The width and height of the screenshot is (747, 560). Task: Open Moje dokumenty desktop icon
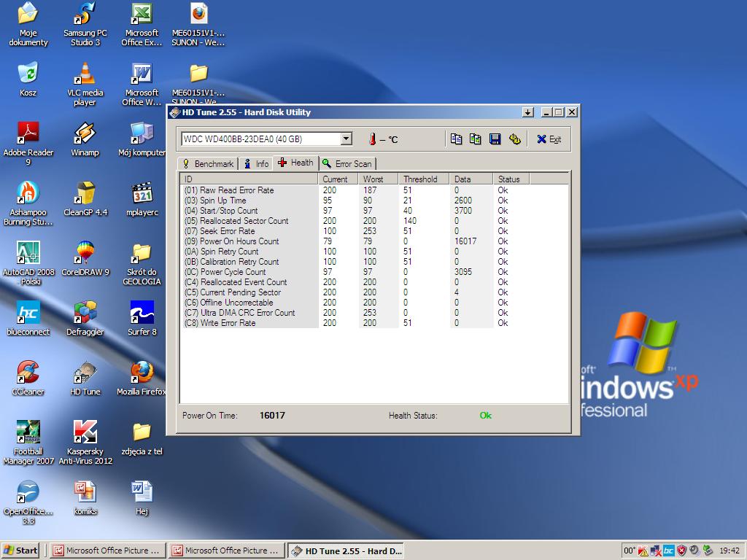pyautogui.click(x=28, y=24)
